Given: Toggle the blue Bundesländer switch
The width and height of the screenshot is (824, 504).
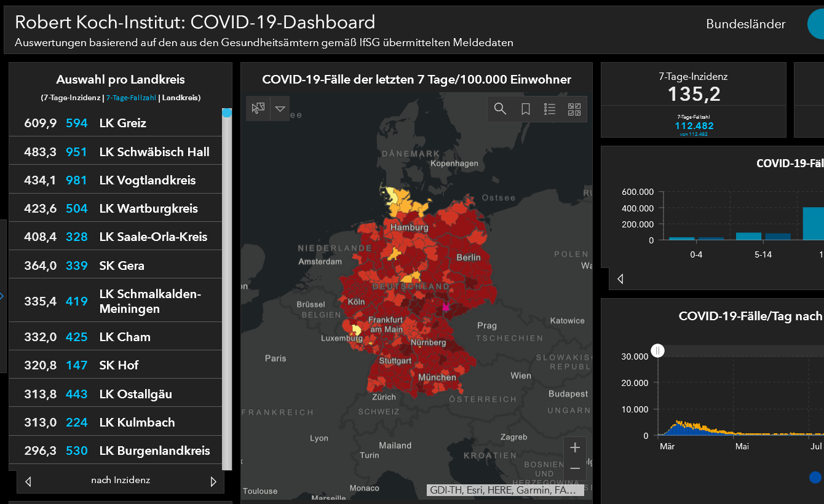Looking at the screenshot, I should click(x=815, y=25).
